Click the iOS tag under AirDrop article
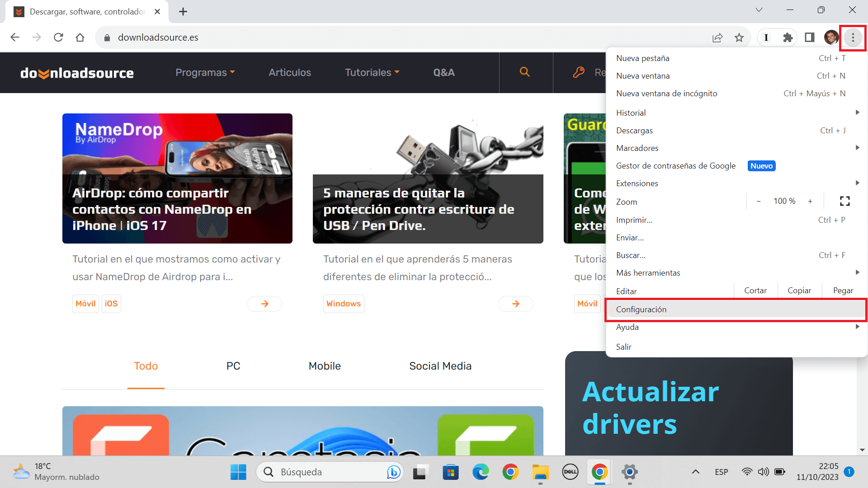The image size is (868, 488). pyautogui.click(x=111, y=304)
